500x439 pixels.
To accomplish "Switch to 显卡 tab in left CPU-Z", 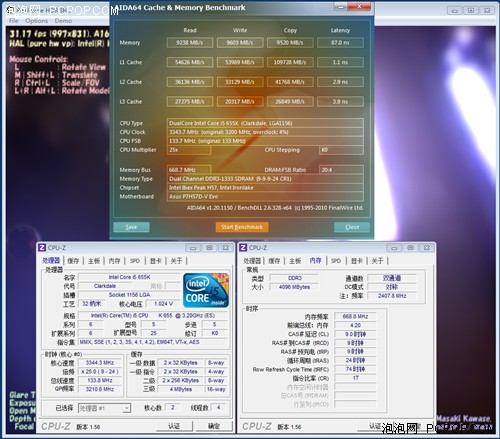I will click(156, 261).
